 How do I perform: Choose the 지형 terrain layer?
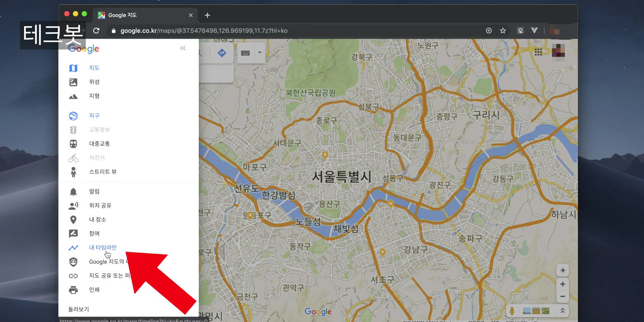94,96
